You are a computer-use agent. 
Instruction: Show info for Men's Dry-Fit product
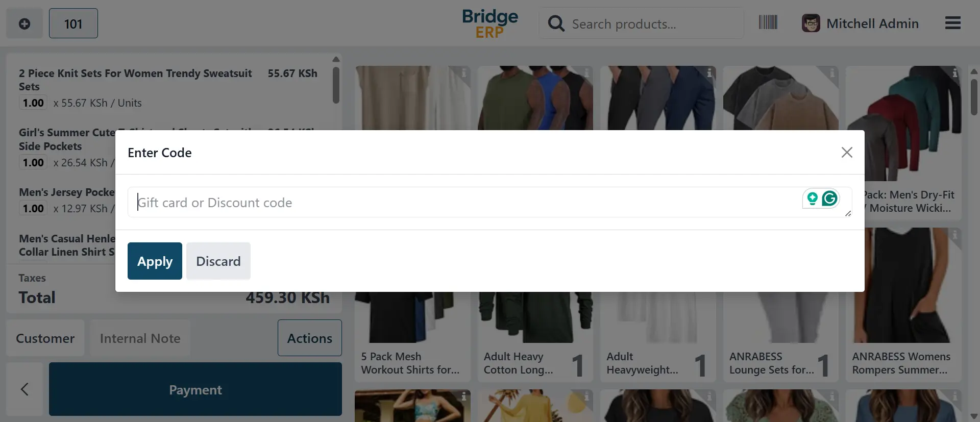pyautogui.click(x=954, y=73)
